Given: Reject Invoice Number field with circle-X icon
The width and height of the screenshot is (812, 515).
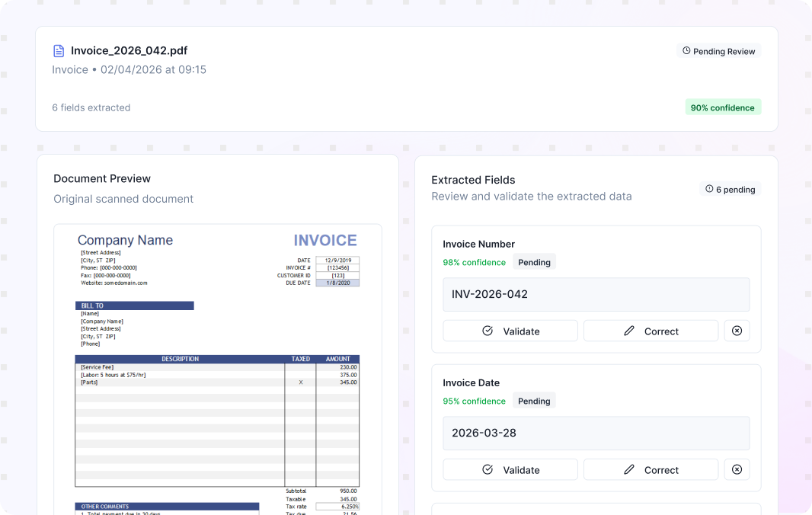Looking at the screenshot, I should pos(737,331).
